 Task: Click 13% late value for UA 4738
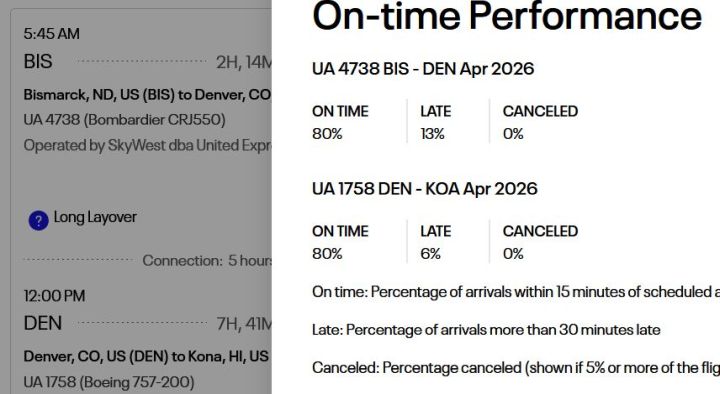click(433, 134)
